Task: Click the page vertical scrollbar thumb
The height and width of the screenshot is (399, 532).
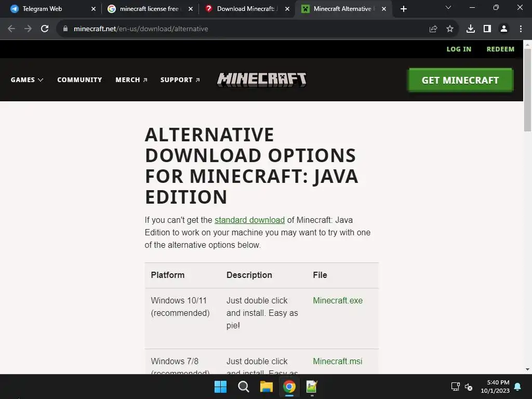Action: pos(527,90)
